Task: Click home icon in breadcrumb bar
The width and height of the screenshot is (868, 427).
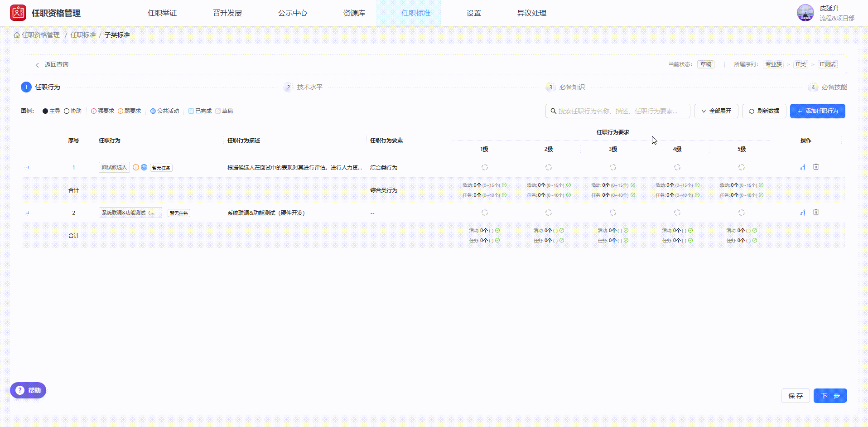Action: [16, 34]
